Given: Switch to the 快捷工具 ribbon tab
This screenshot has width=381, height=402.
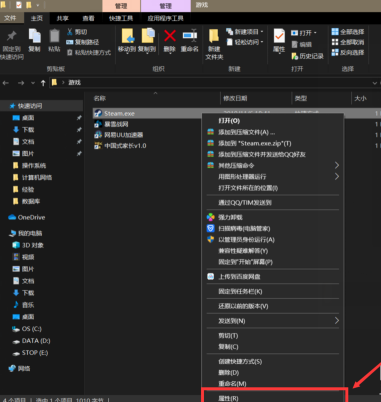Looking at the screenshot, I should click(121, 18).
